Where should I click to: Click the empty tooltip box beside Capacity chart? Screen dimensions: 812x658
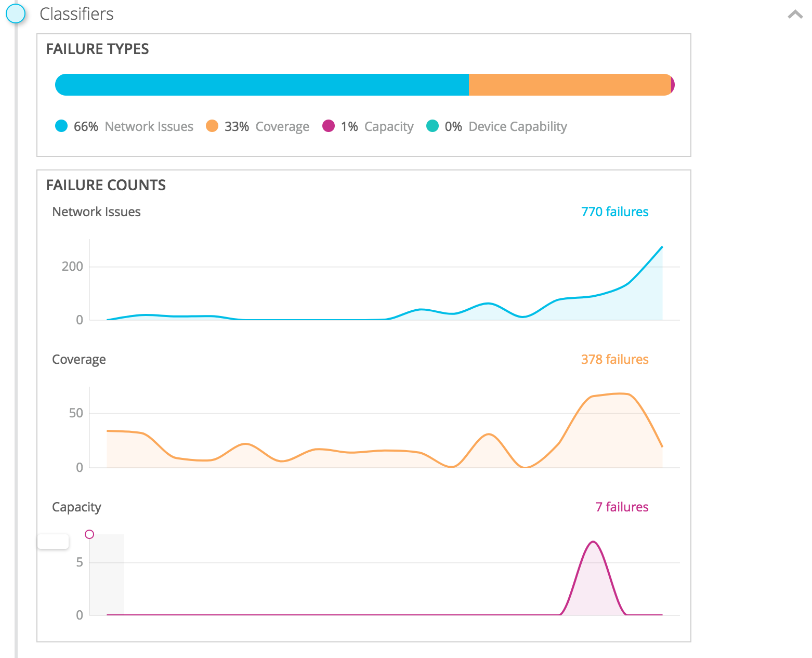[x=53, y=542]
